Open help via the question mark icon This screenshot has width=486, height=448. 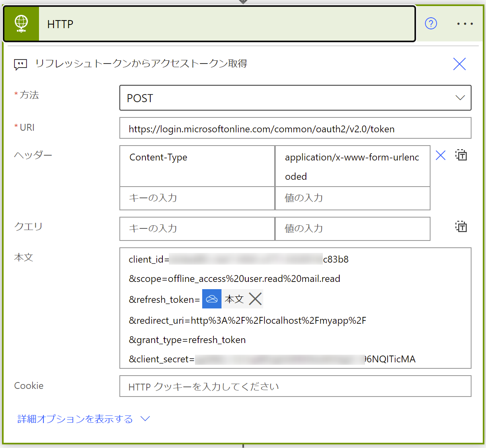coord(431,24)
